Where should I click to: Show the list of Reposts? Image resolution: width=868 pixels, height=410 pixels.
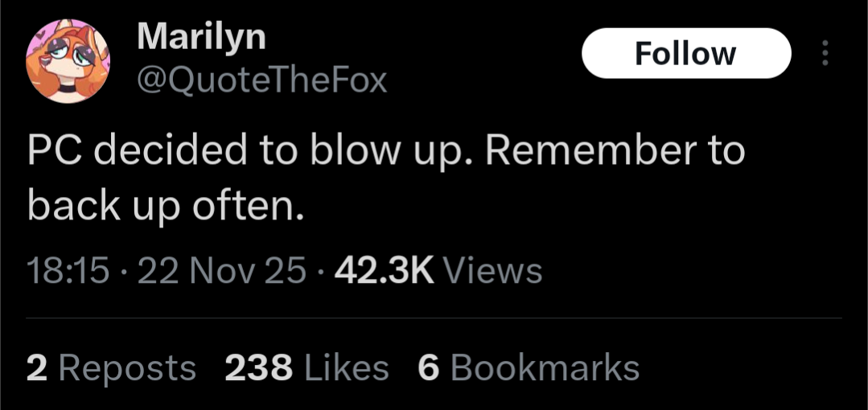coord(127,368)
